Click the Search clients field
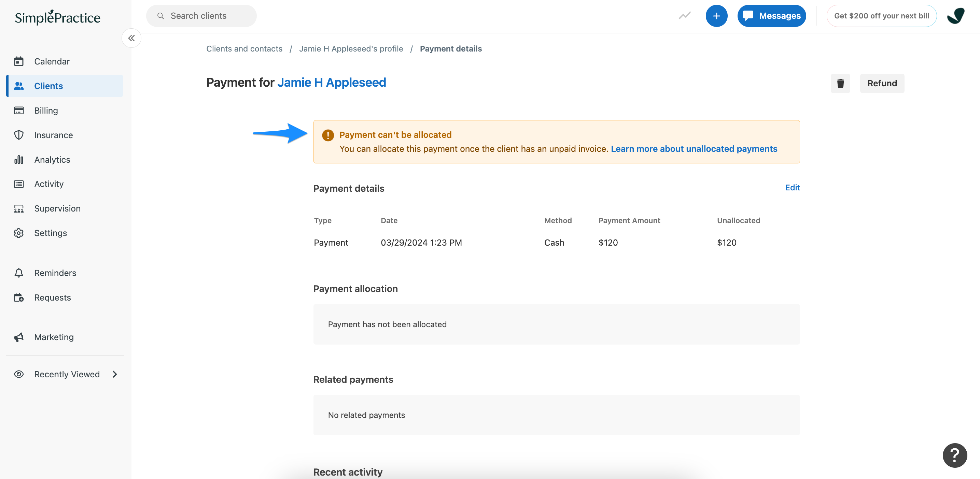This screenshot has width=980, height=479. (201, 16)
